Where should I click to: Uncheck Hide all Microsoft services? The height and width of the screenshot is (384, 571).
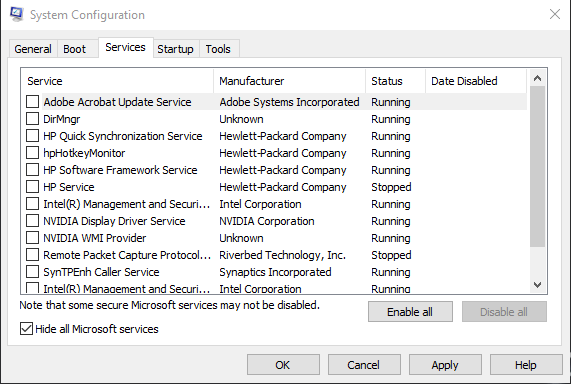27,329
